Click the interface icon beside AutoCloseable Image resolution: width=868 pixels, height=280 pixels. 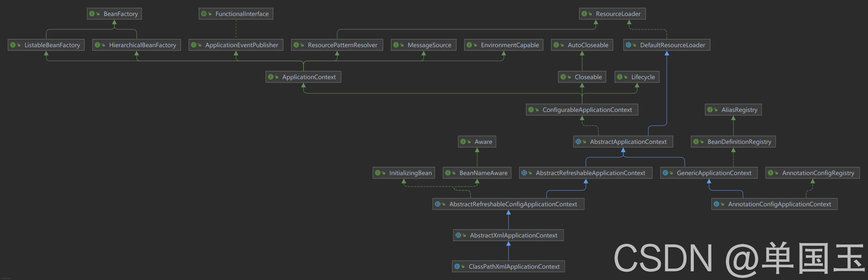click(x=556, y=45)
